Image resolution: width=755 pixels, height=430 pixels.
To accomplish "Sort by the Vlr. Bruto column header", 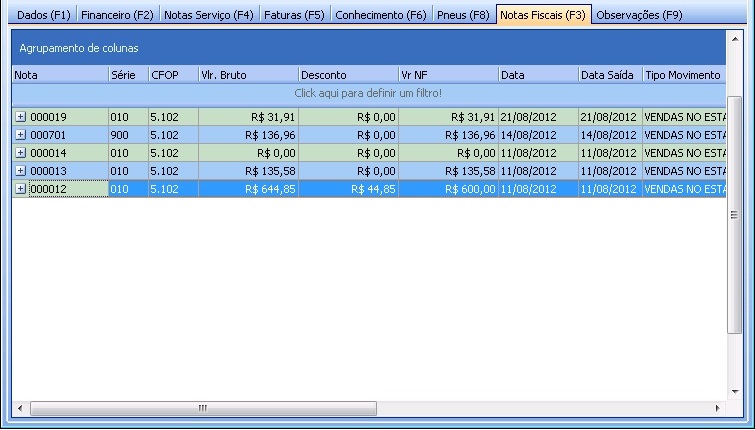I will click(247, 75).
